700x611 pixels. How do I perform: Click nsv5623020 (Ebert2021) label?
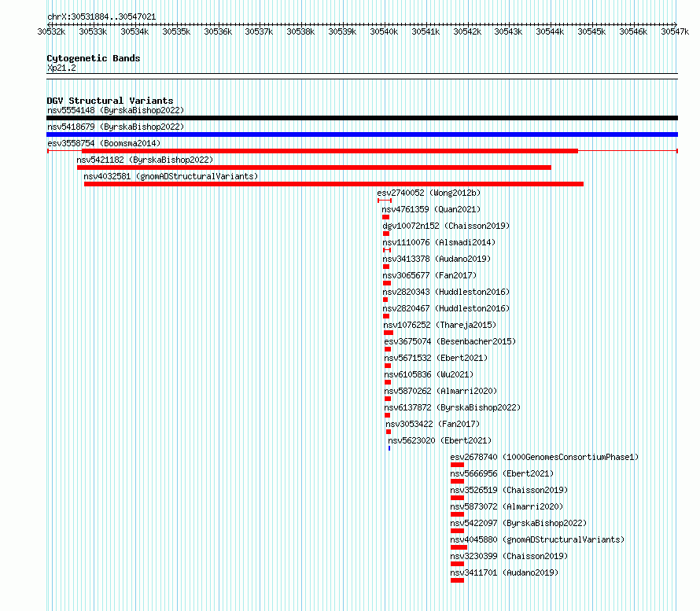pyautogui.click(x=440, y=440)
